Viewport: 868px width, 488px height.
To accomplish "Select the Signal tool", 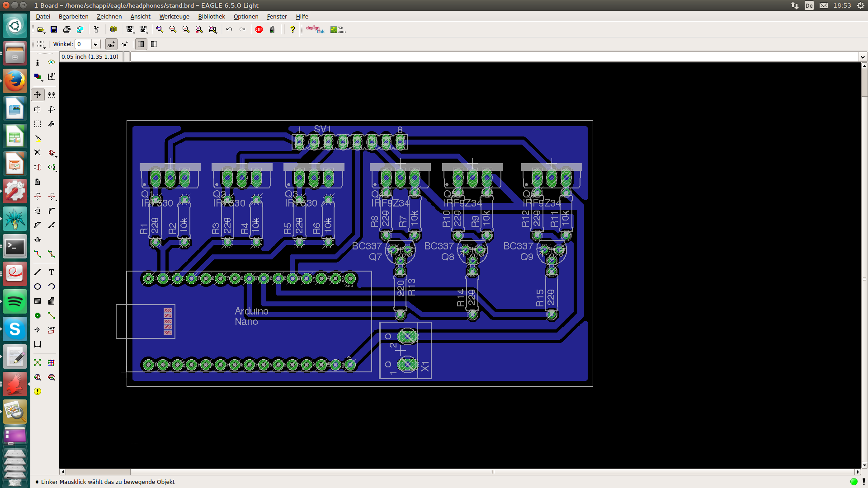I will pos(52,315).
